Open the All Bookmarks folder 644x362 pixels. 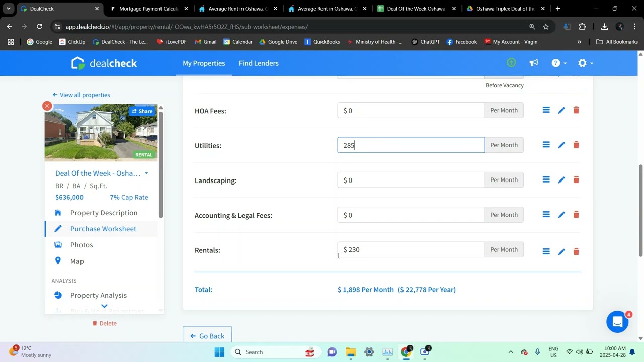pos(617,42)
